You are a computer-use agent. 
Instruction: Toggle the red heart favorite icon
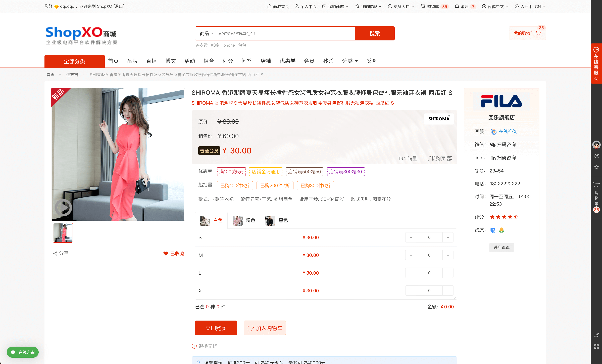click(166, 253)
